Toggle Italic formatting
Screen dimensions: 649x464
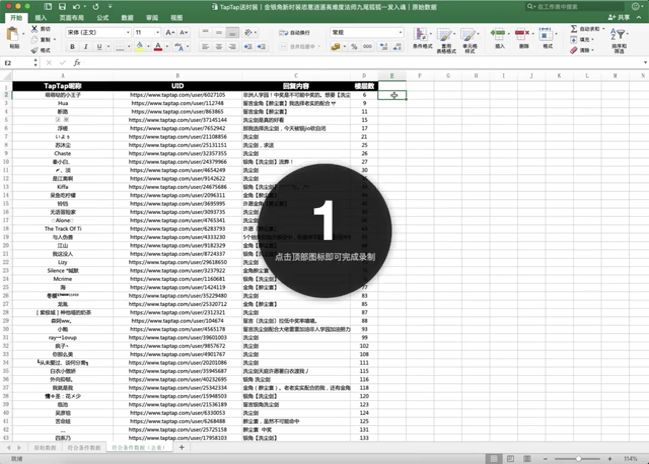[84, 46]
